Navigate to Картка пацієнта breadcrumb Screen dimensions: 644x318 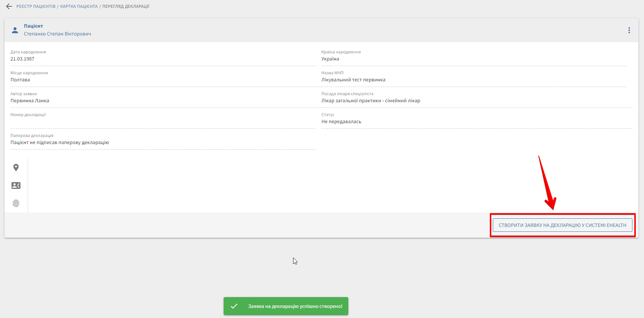tap(79, 6)
